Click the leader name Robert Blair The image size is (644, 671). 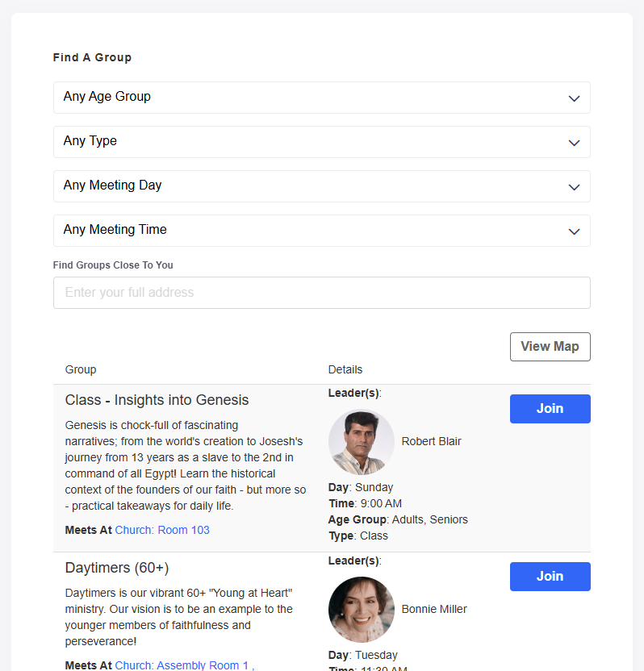click(x=431, y=441)
